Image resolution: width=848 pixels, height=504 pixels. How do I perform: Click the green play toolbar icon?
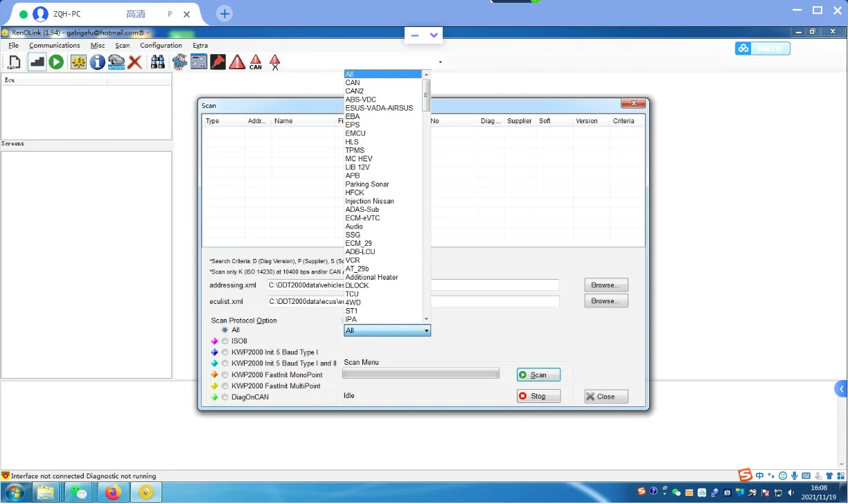[x=56, y=62]
